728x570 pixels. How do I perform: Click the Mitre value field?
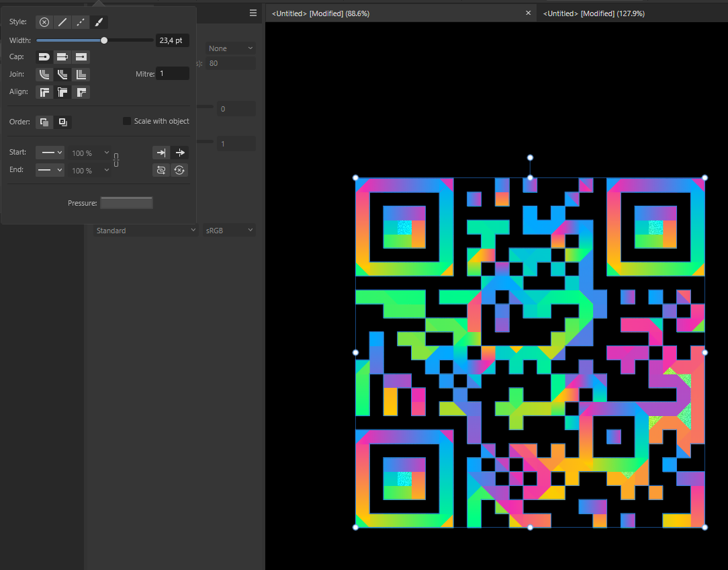coord(172,73)
